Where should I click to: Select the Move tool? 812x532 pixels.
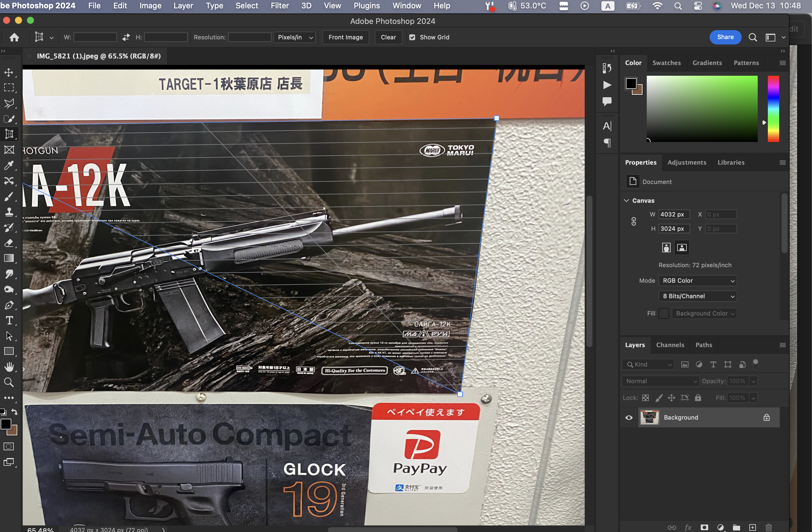[9, 72]
